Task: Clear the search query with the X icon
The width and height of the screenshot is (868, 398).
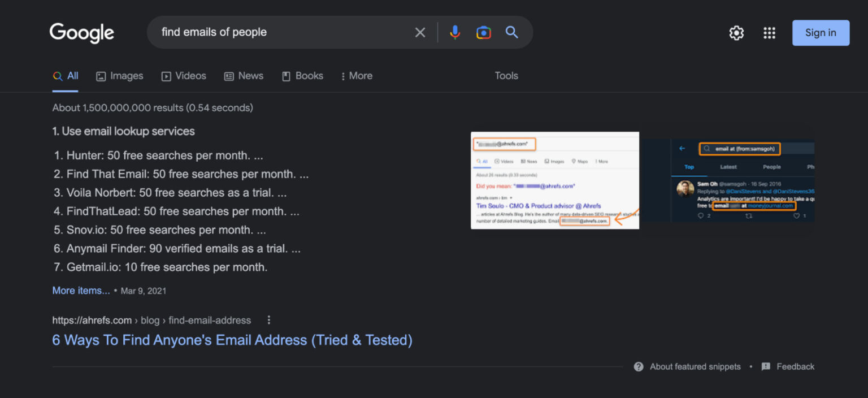Action: [420, 32]
